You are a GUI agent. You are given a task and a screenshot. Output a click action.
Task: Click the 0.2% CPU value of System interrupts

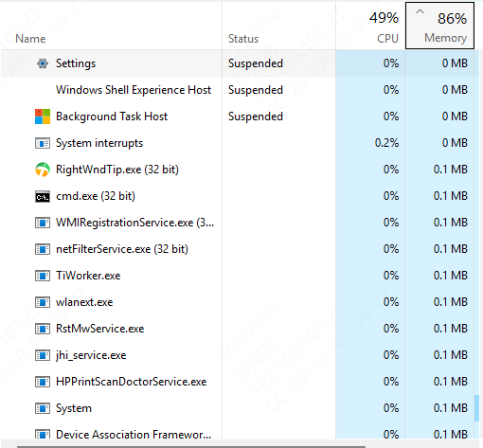click(386, 143)
